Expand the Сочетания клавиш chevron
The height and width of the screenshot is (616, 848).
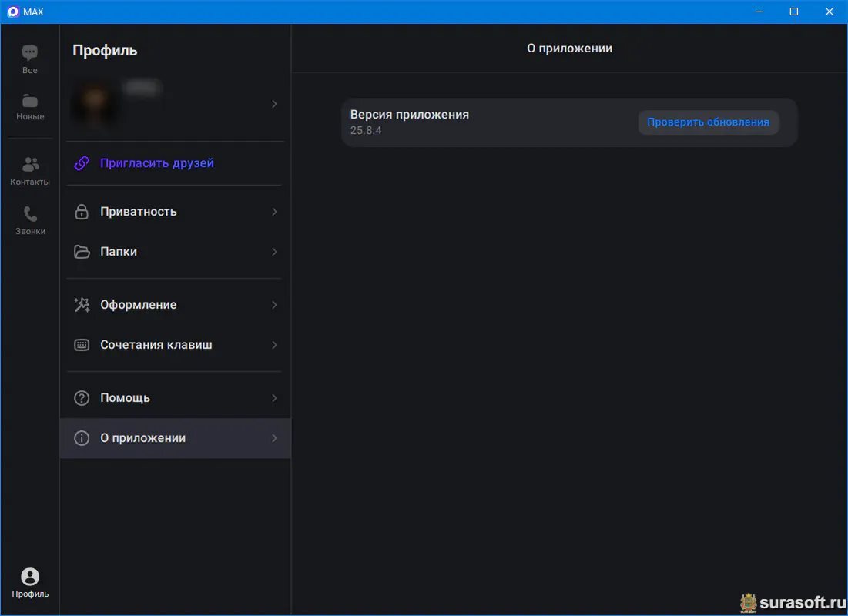pyautogui.click(x=274, y=344)
